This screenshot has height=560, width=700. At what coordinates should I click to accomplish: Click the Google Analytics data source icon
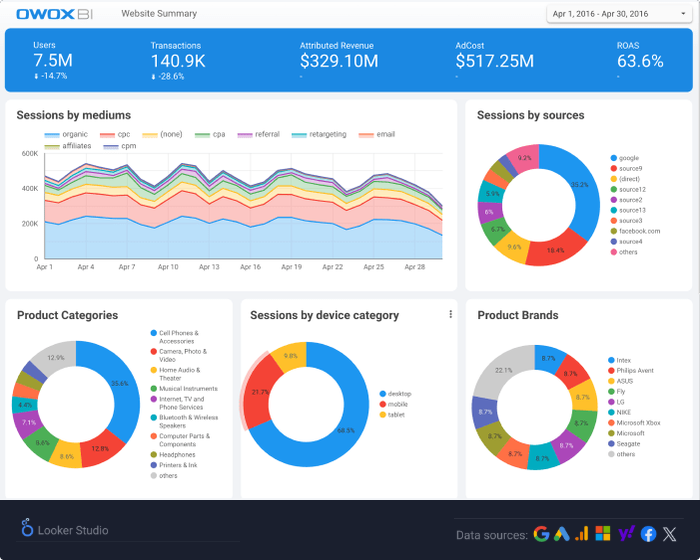(x=582, y=534)
